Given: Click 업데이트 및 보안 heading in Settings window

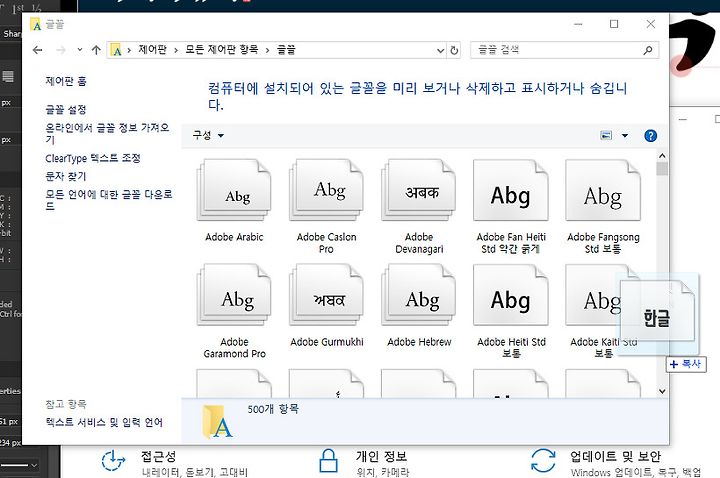Looking at the screenshot, I should (x=615, y=456).
